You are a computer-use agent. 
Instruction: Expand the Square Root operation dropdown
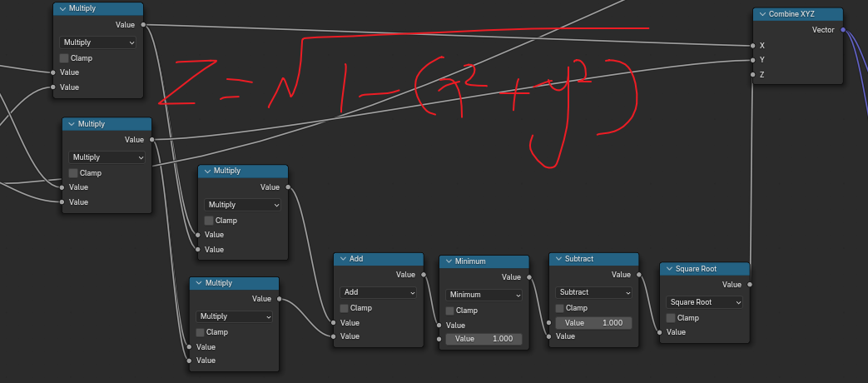pyautogui.click(x=704, y=302)
